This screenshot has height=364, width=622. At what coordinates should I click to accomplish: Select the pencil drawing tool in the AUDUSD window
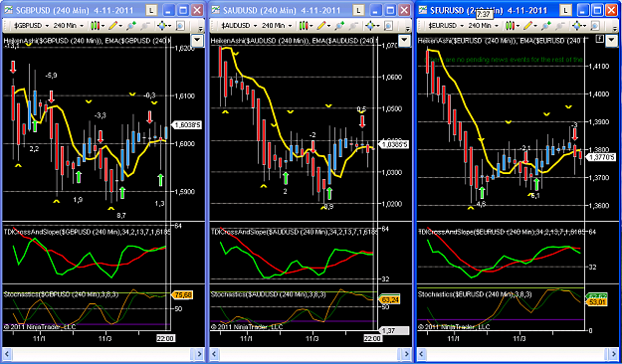click(x=322, y=26)
